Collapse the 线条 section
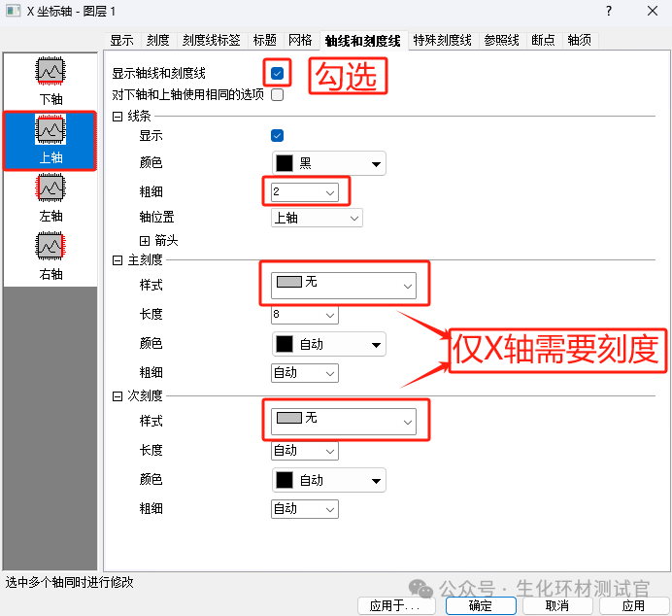Image resolution: width=672 pixels, height=616 pixels. click(x=118, y=117)
